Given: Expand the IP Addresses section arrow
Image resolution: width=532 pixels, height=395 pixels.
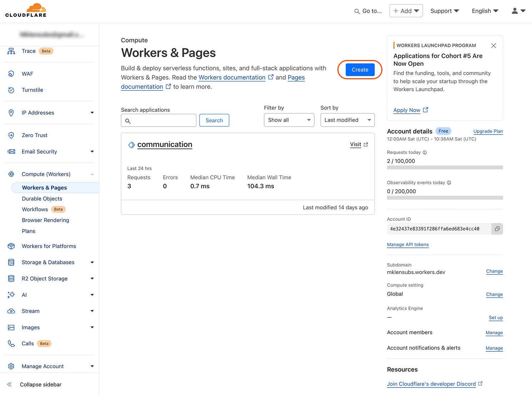Looking at the screenshot, I should pyautogui.click(x=92, y=113).
